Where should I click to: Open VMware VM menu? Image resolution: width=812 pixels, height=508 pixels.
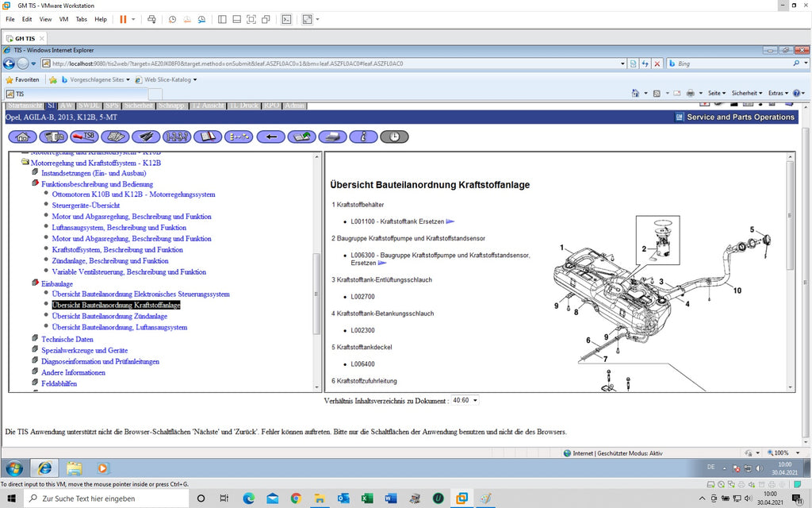tap(63, 19)
